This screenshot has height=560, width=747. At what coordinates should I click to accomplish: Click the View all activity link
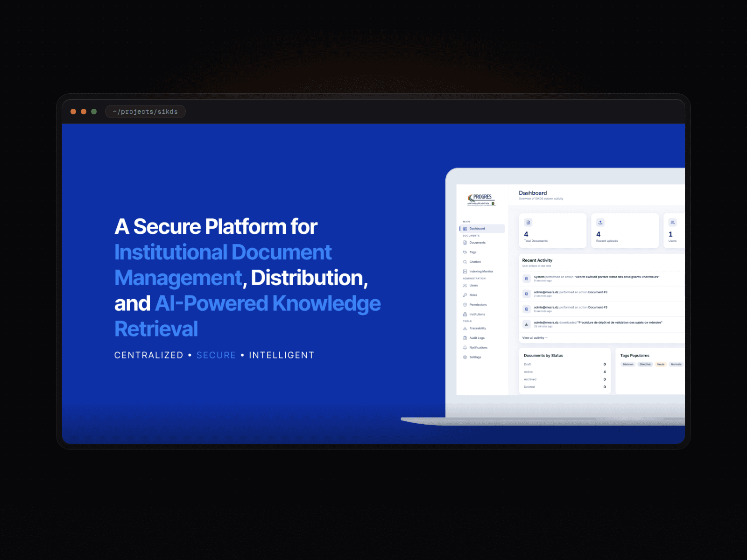(x=535, y=338)
